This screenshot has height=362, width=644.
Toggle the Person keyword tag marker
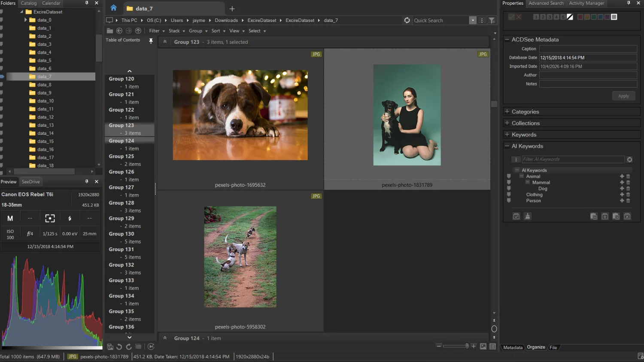tap(509, 201)
